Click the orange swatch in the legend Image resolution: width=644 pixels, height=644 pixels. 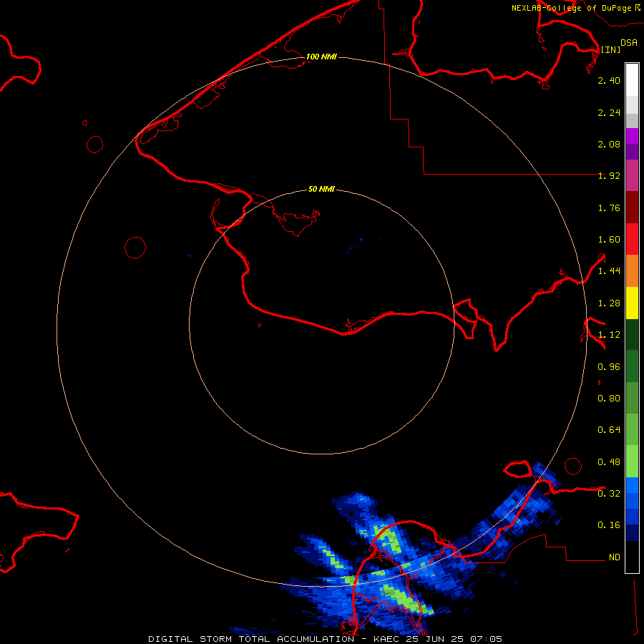point(632,271)
